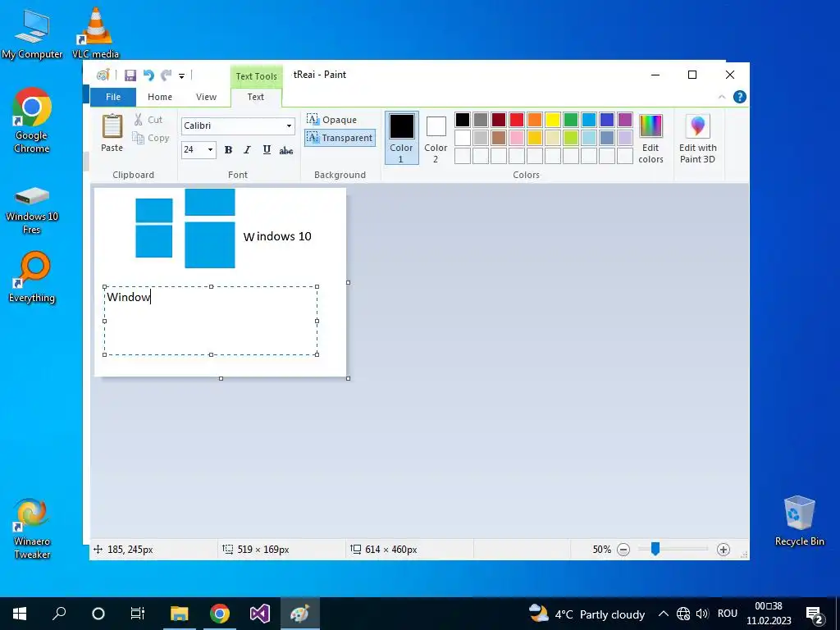Toggle Italic text formatting
The image size is (840, 630).
click(247, 150)
